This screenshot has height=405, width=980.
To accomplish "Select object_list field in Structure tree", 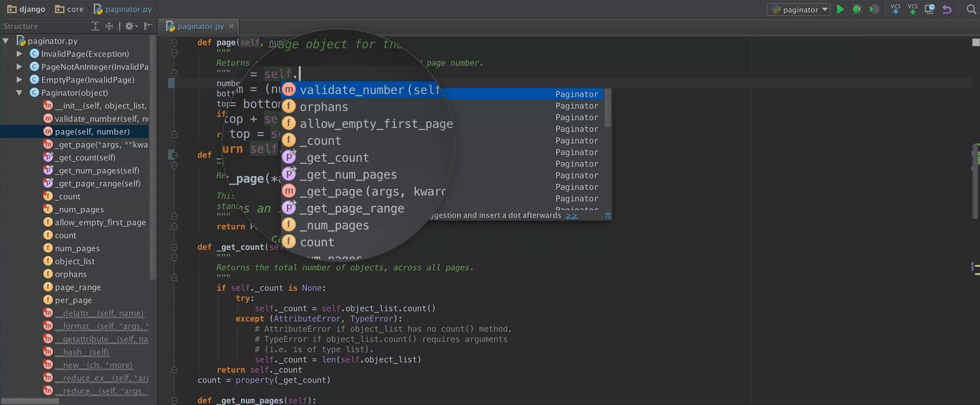I will point(69,261).
